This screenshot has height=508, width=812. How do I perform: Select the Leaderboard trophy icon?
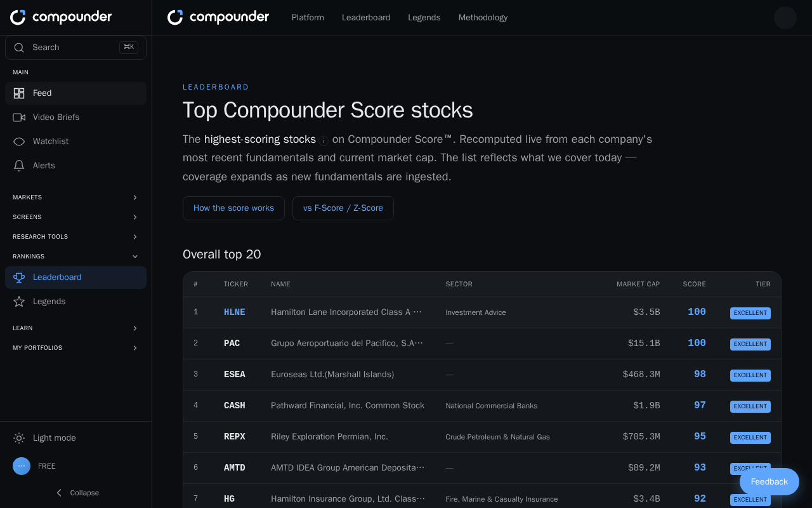tap(19, 277)
